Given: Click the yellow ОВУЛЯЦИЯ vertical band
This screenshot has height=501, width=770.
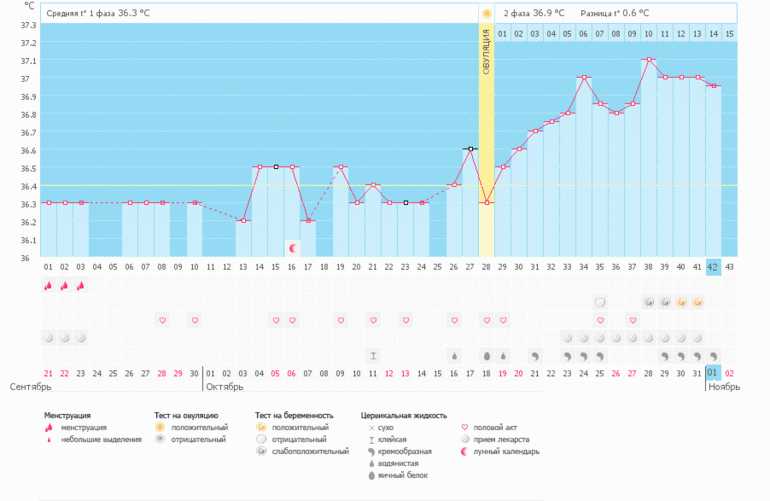Looking at the screenshot, I should coord(487,120).
